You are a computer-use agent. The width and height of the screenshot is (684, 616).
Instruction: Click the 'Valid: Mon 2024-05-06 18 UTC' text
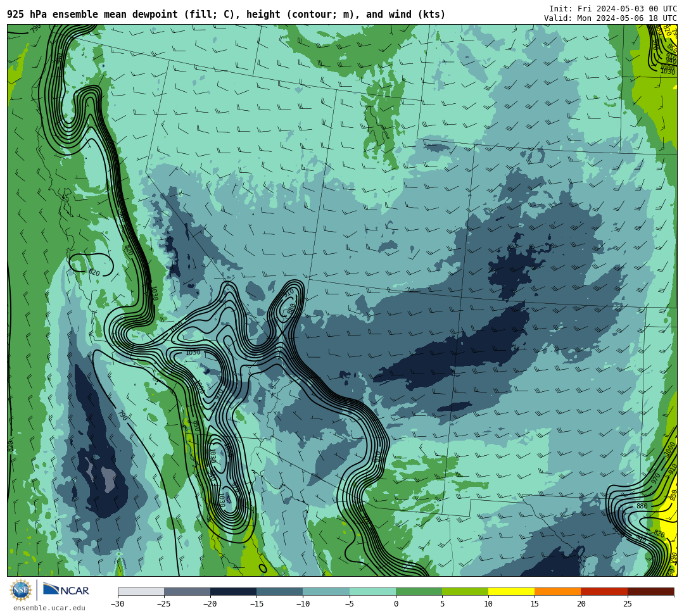611,18
